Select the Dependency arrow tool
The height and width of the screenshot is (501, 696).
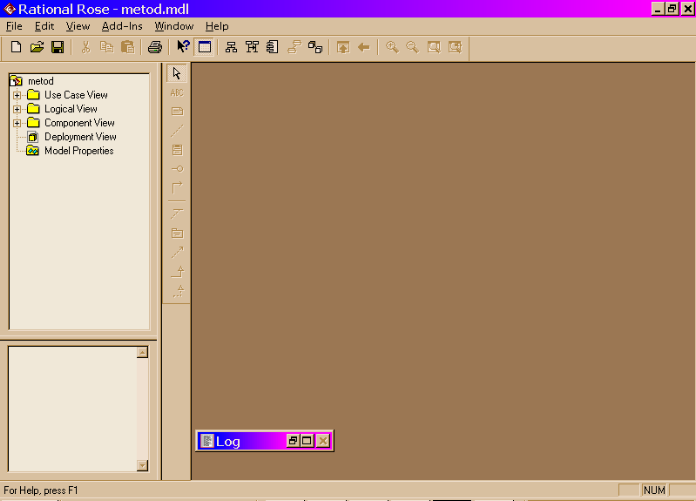pos(177,252)
